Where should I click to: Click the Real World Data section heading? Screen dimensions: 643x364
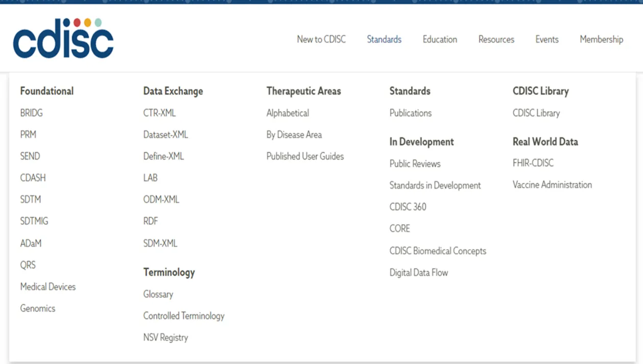(x=545, y=142)
